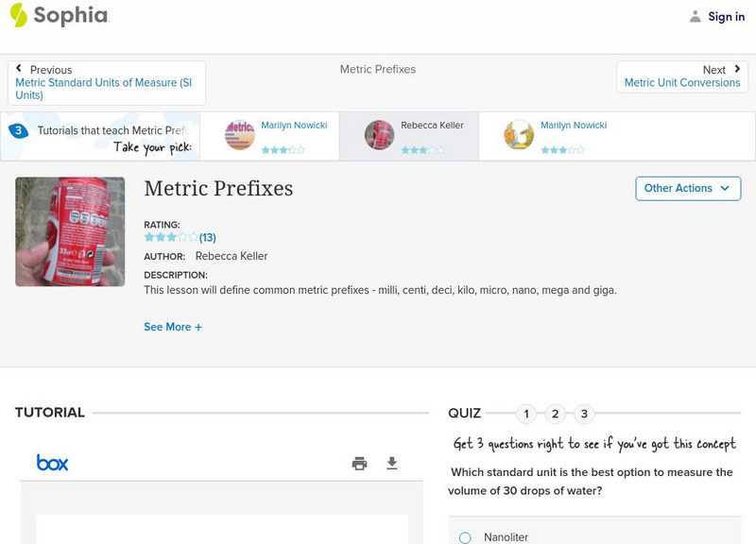This screenshot has height=544, width=756.
Task: Open the Other Actions dropdown
Action: tap(687, 188)
